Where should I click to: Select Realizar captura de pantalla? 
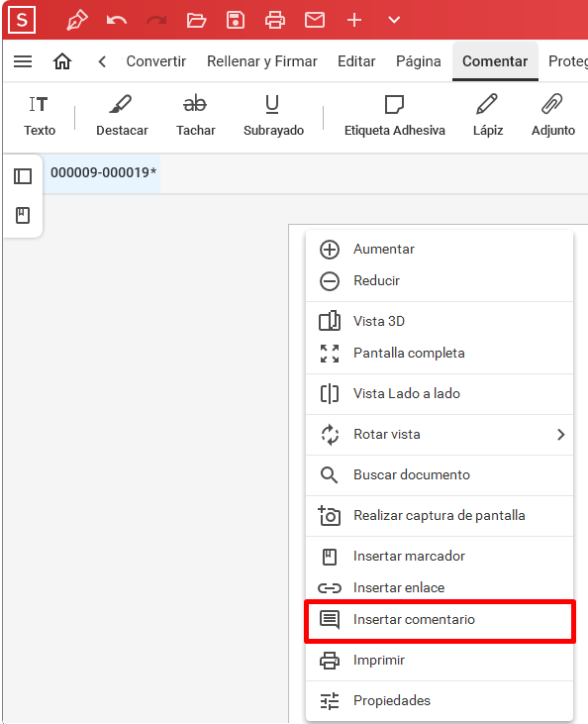tap(440, 515)
